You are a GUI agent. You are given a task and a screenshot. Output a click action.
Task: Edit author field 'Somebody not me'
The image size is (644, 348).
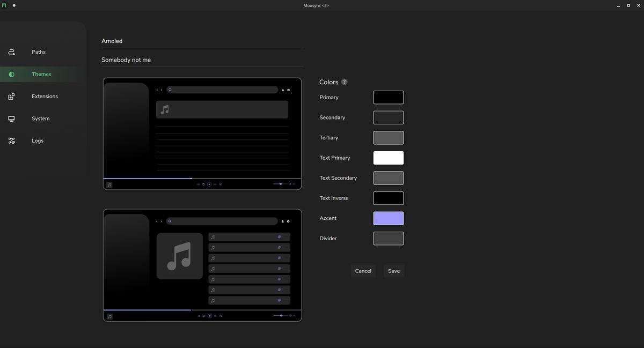pyautogui.click(x=202, y=60)
